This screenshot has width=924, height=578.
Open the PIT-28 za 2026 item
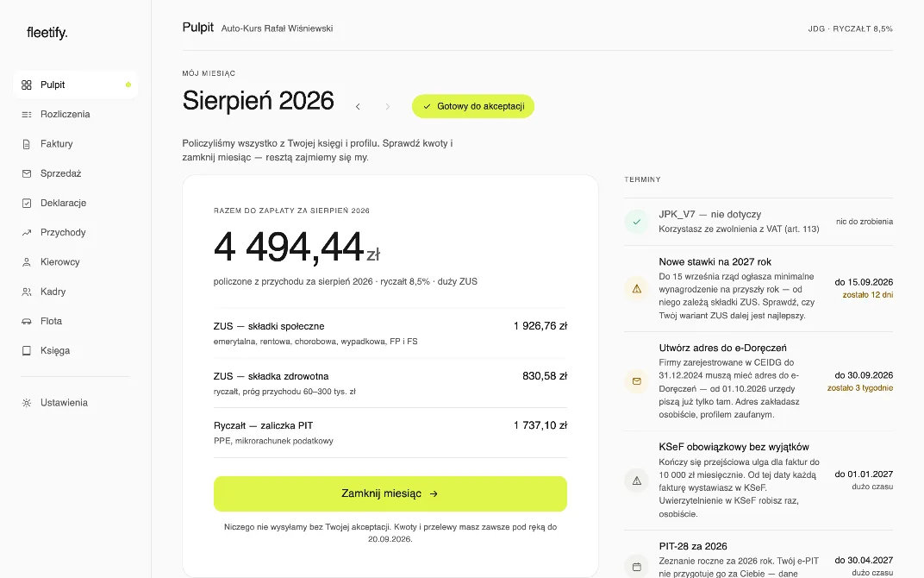click(x=759, y=555)
